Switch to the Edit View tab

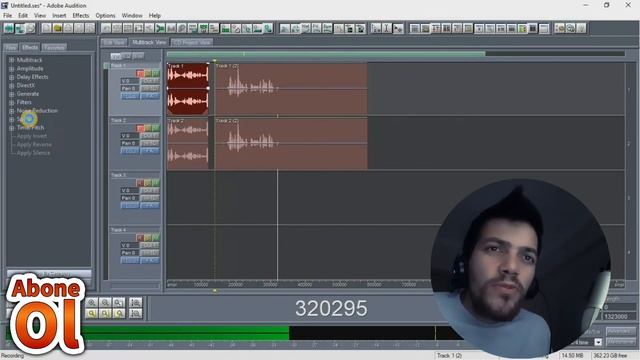tap(114, 42)
